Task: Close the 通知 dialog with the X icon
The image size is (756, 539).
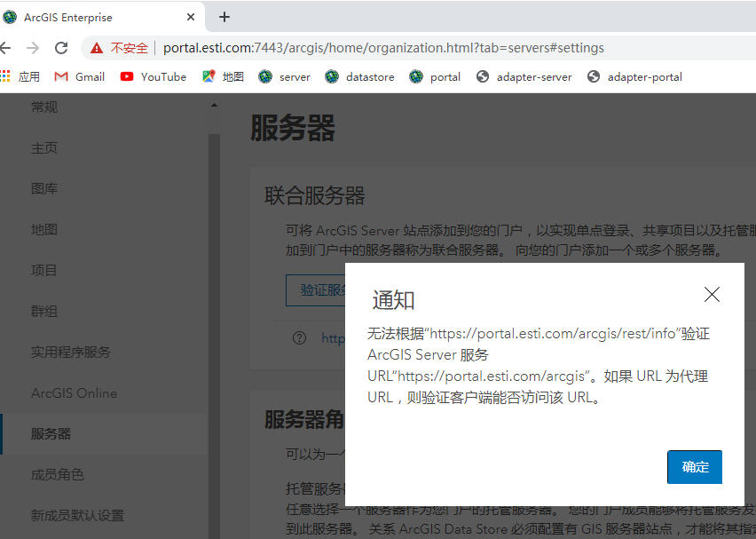Action: pyautogui.click(x=712, y=294)
